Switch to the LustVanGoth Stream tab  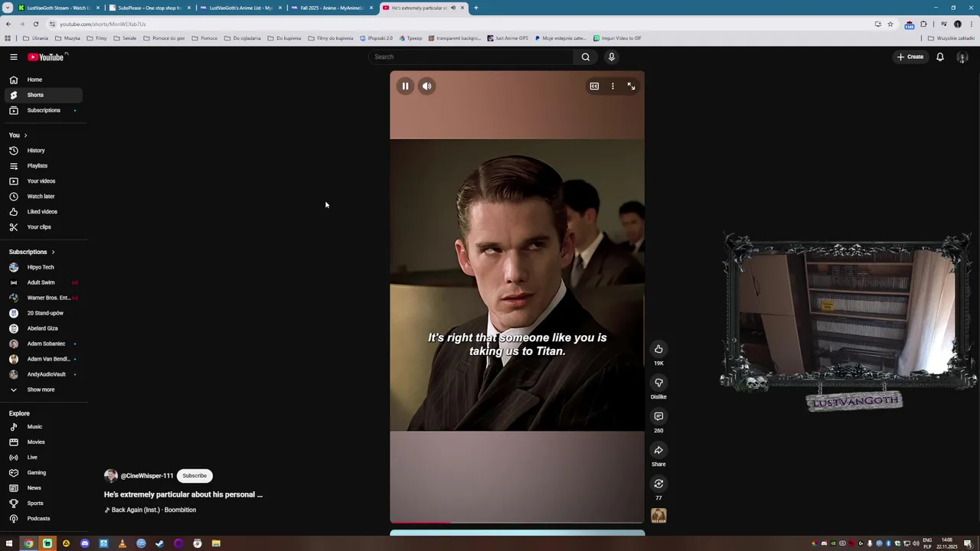(58, 8)
